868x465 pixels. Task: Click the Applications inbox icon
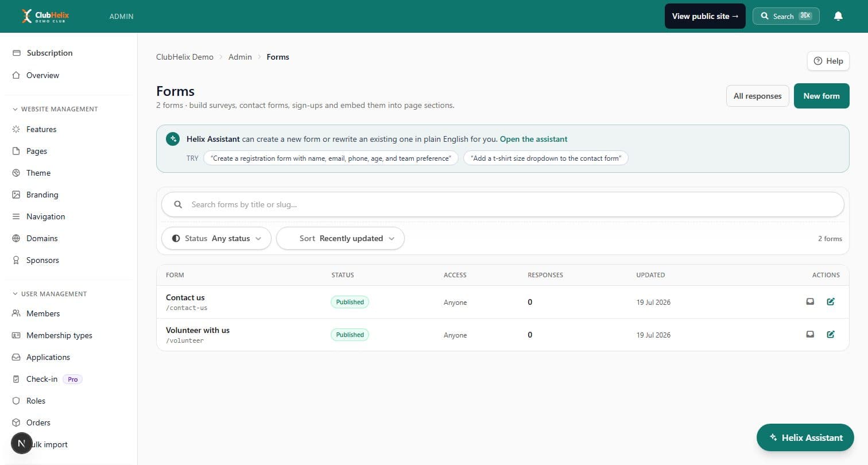16,357
